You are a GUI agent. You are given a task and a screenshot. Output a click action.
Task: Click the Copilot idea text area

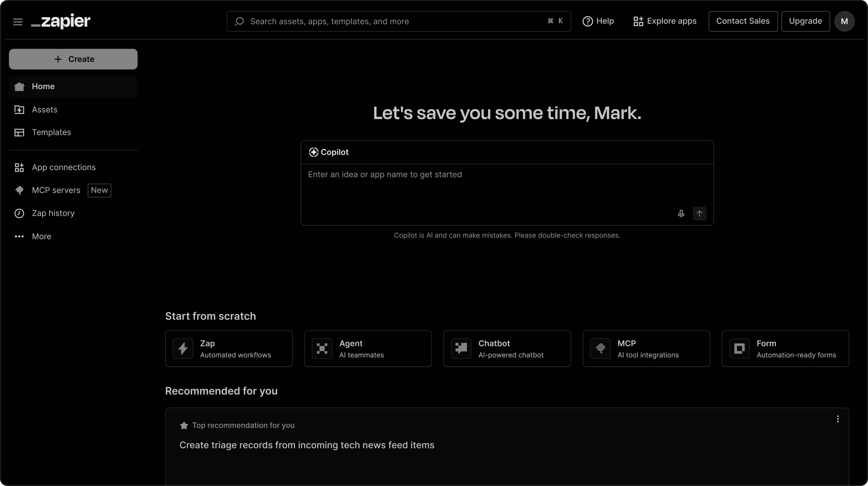[507, 185]
